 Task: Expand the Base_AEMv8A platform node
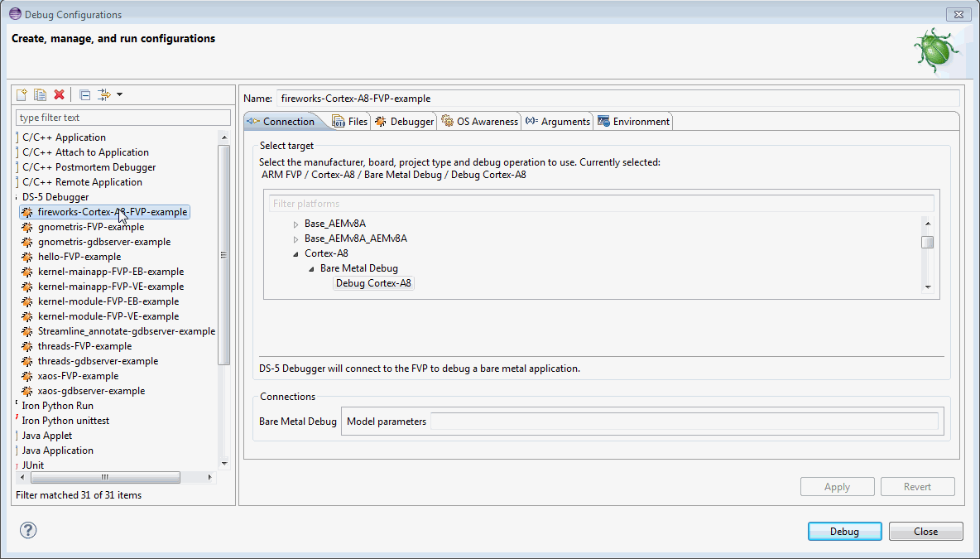pos(295,224)
